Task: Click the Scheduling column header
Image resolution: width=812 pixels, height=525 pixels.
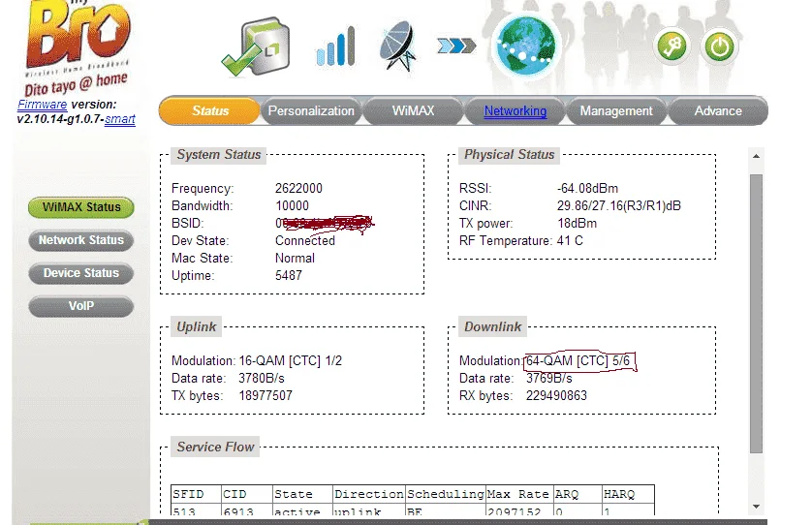Action: point(446,494)
